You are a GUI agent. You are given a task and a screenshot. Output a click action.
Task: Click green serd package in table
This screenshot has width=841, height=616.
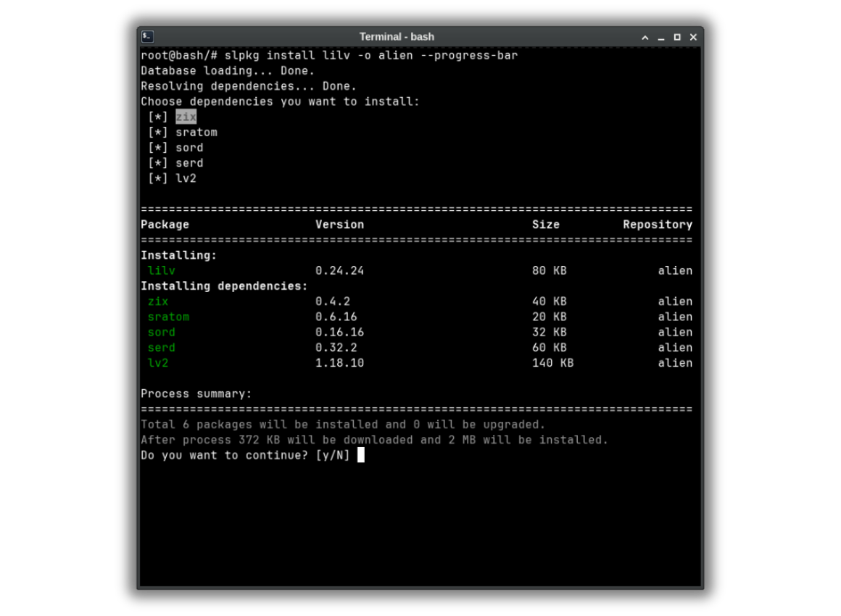coord(162,348)
